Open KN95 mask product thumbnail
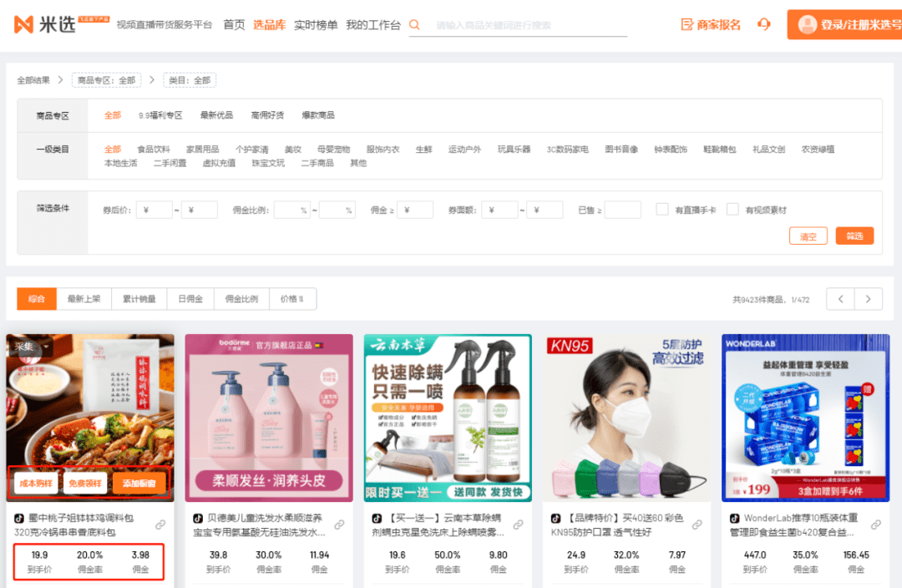902x588 pixels. 627,418
